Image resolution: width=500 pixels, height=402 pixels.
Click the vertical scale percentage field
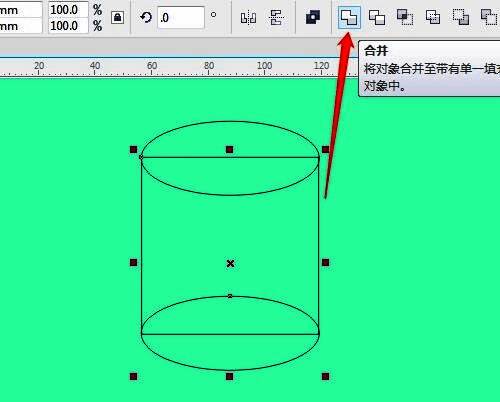pyautogui.click(x=68, y=26)
